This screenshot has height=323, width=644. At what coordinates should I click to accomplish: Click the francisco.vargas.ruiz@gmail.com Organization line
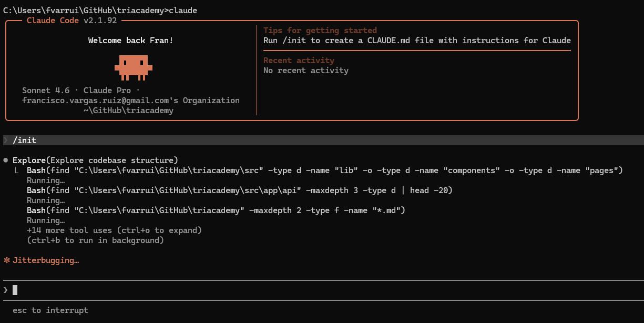(131, 100)
